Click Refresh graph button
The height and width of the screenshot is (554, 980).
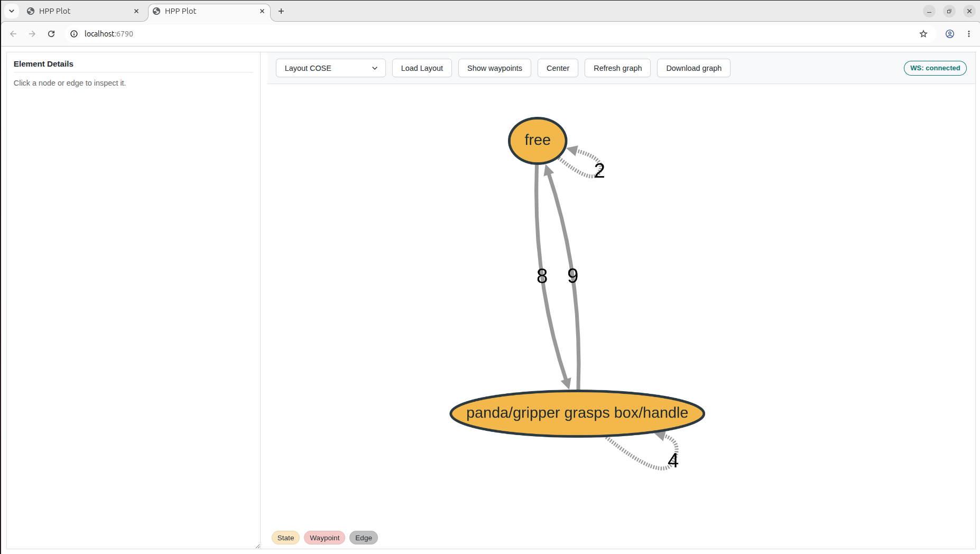tap(617, 68)
